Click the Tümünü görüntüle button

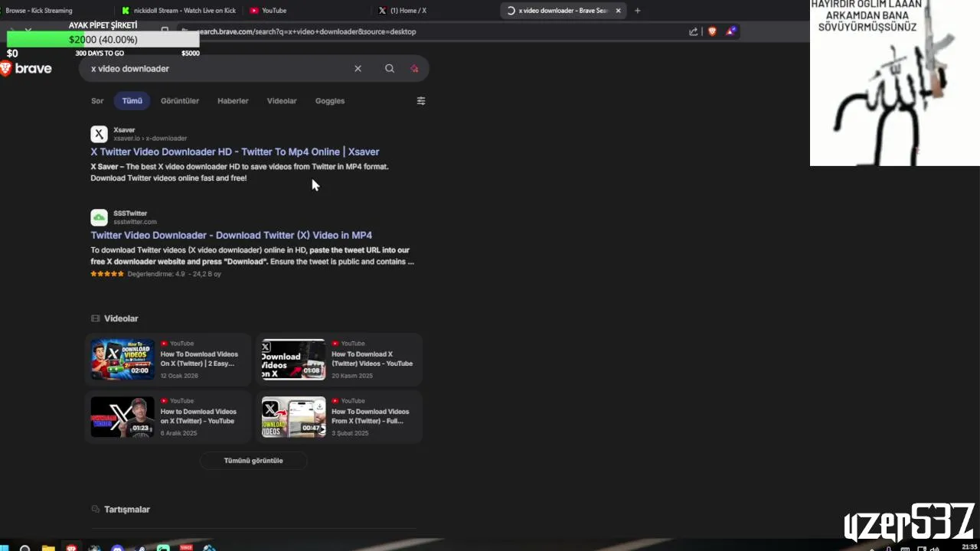point(253,461)
